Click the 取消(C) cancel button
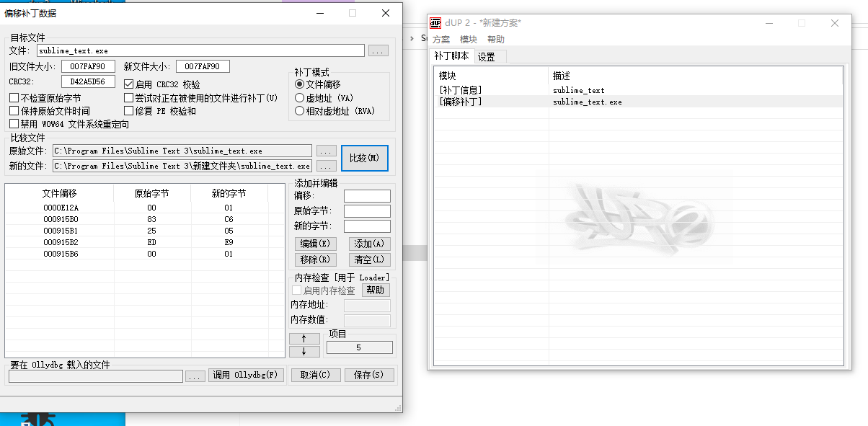 coord(316,375)
